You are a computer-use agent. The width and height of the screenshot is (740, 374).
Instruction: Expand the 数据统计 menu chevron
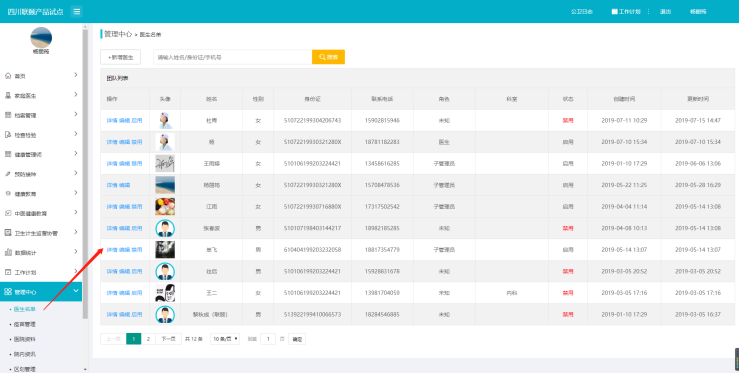point(76,252)
